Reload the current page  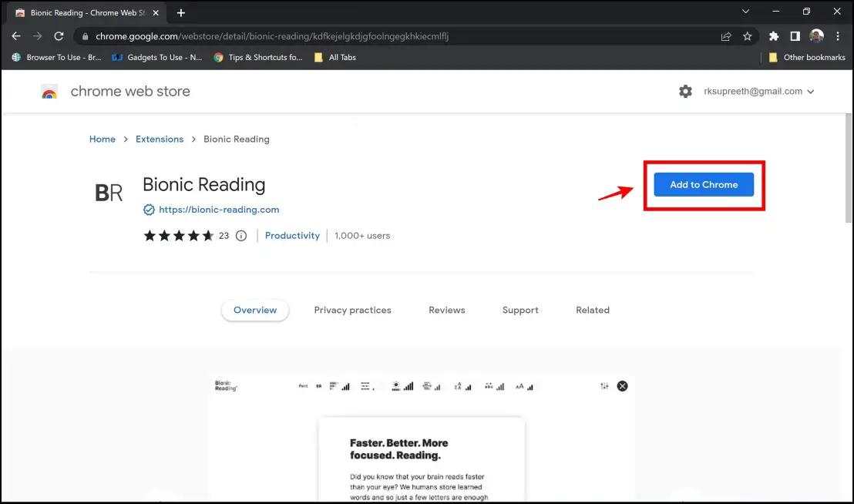click(x=59, y=36)
